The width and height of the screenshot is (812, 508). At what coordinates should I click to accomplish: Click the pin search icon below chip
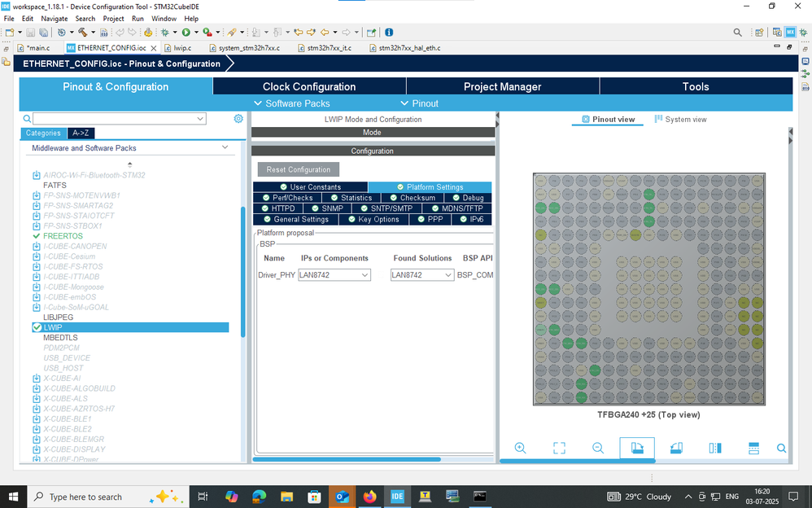pyautogui.click(x=781, y=448)
